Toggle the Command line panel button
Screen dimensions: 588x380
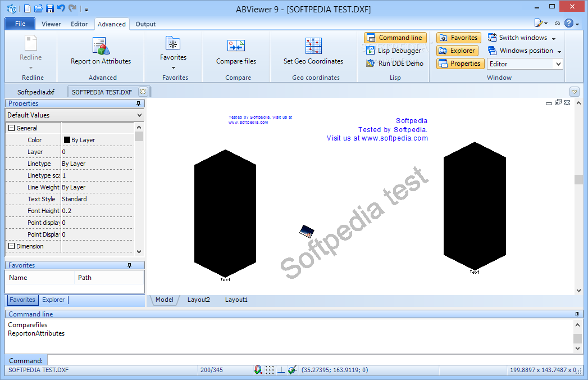pyautogui.click(x=395, y=38)
